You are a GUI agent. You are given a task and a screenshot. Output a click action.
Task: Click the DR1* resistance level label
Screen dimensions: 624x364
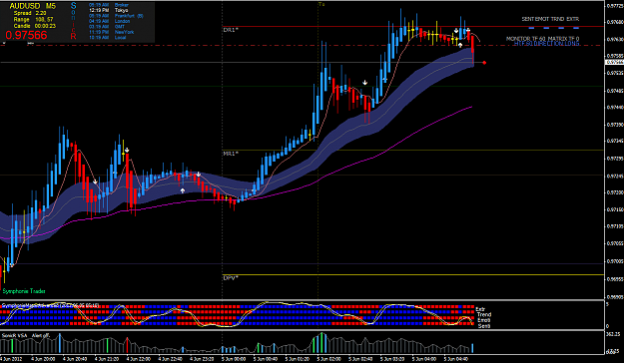click(231, 30)
